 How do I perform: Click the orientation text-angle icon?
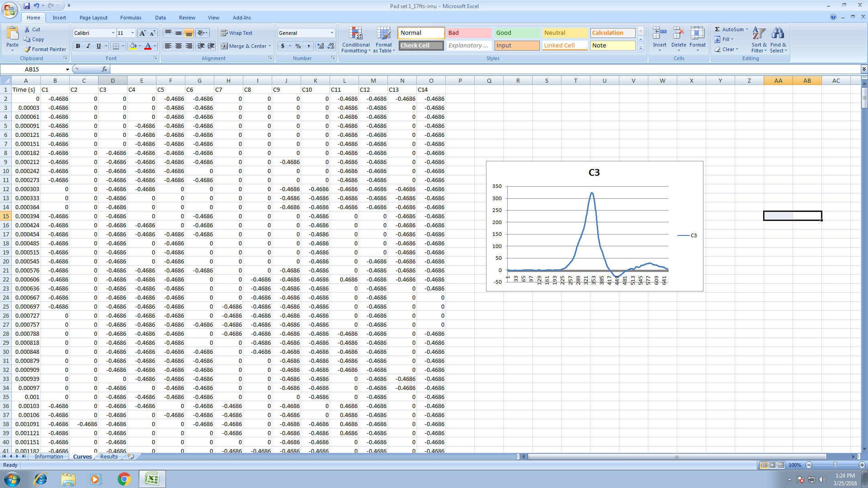[x=202, y=33]
